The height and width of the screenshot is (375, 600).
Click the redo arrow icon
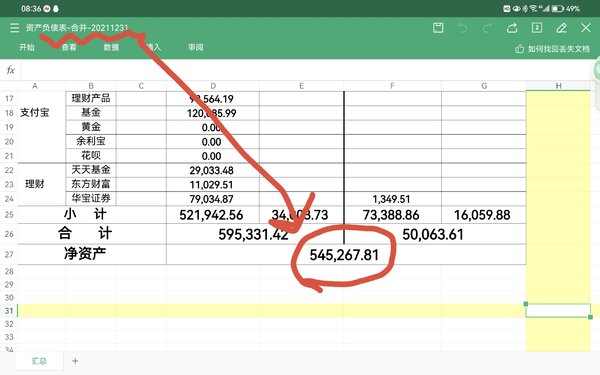487,28
